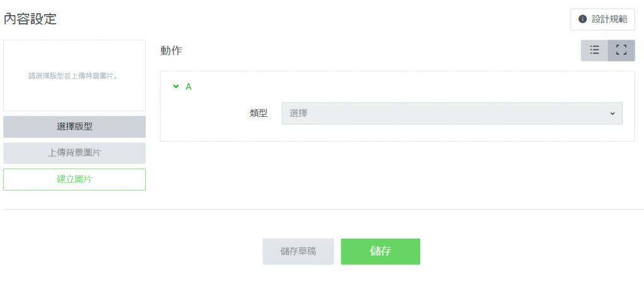Click the dropdown arrow of 類型 field
This screenshot has width=644, height=286.
tap(613, 114)
